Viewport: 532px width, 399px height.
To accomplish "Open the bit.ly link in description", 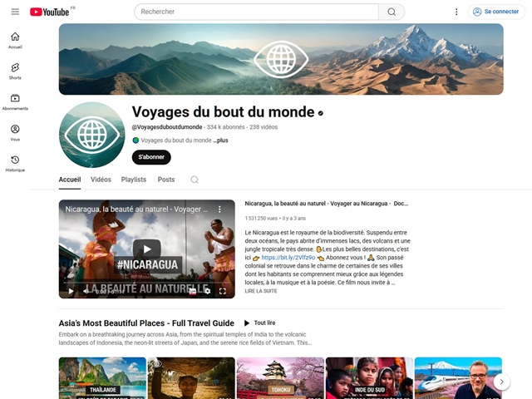I will point(288,258).
